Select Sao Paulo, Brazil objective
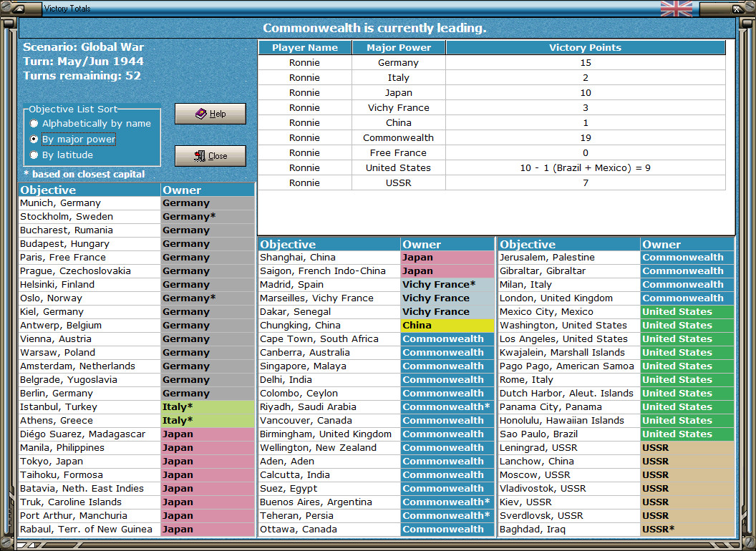The width and height of the screenshot is (756, 551). tap(569, 434)
